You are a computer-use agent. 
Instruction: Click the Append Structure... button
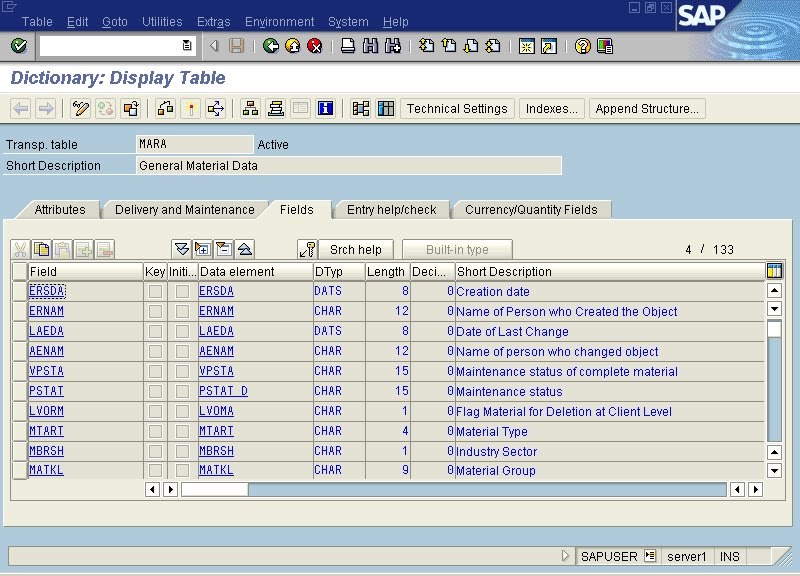click(x=647, y=109)
